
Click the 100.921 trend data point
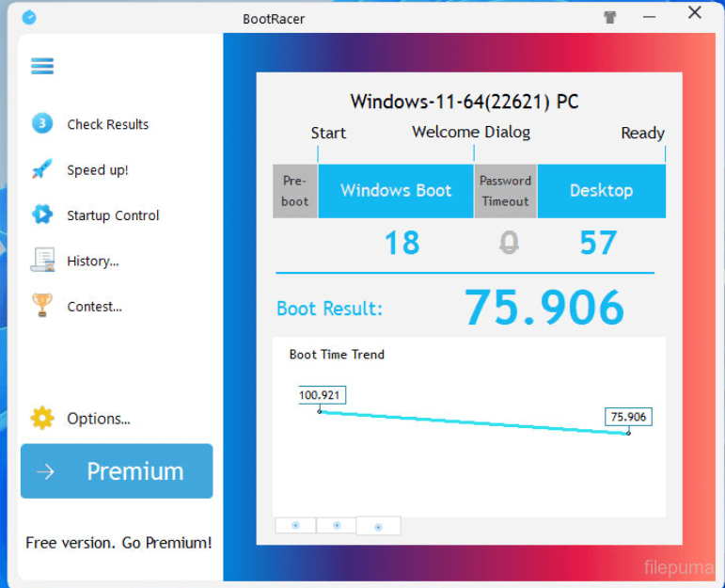[320, 411]
